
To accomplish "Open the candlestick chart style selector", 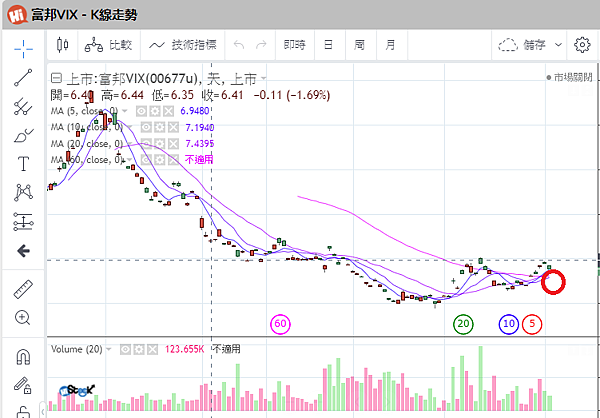I will pos(62,45).
